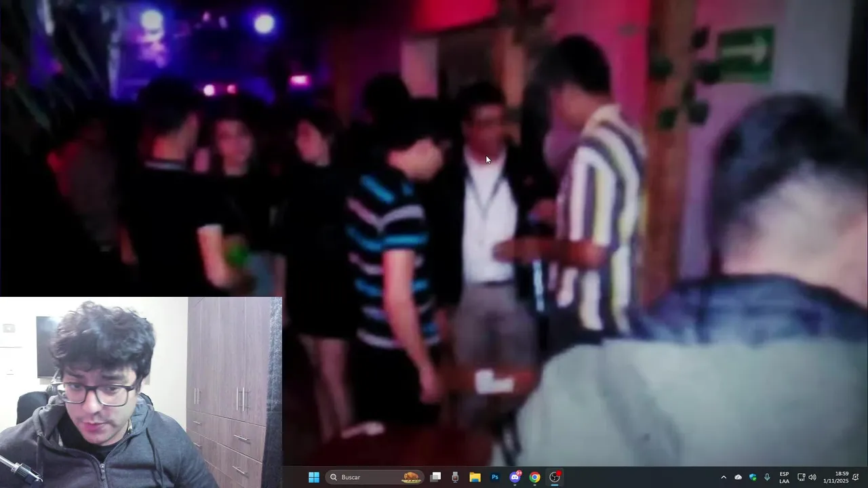Open the volume speaker tray icon

pos(812,477)
